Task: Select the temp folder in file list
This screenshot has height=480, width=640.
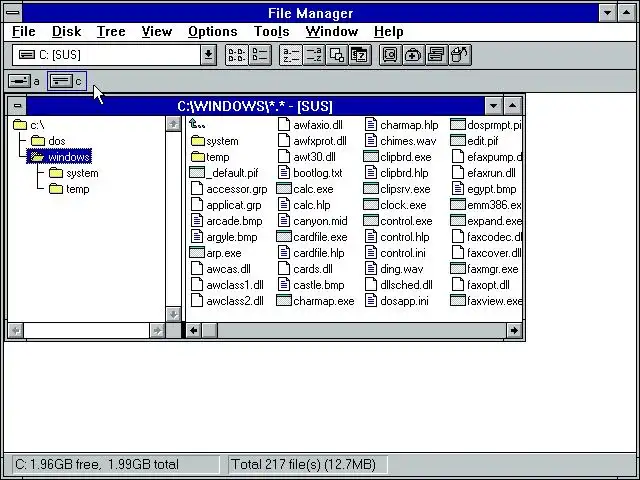Action: (x=210, y=157)
